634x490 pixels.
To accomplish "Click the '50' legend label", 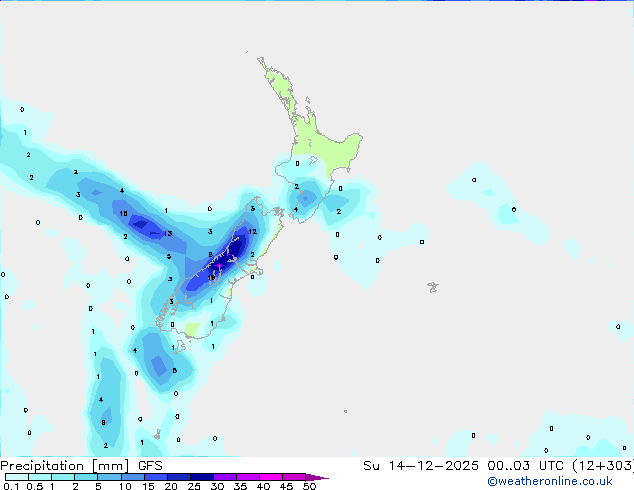I will [x=309, y=486].
